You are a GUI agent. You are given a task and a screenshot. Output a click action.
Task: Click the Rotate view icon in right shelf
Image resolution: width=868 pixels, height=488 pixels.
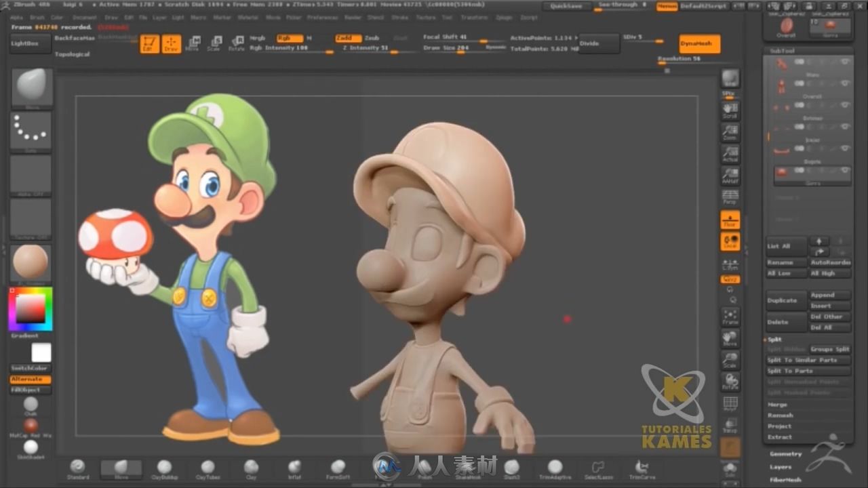(x=730, y=382)
